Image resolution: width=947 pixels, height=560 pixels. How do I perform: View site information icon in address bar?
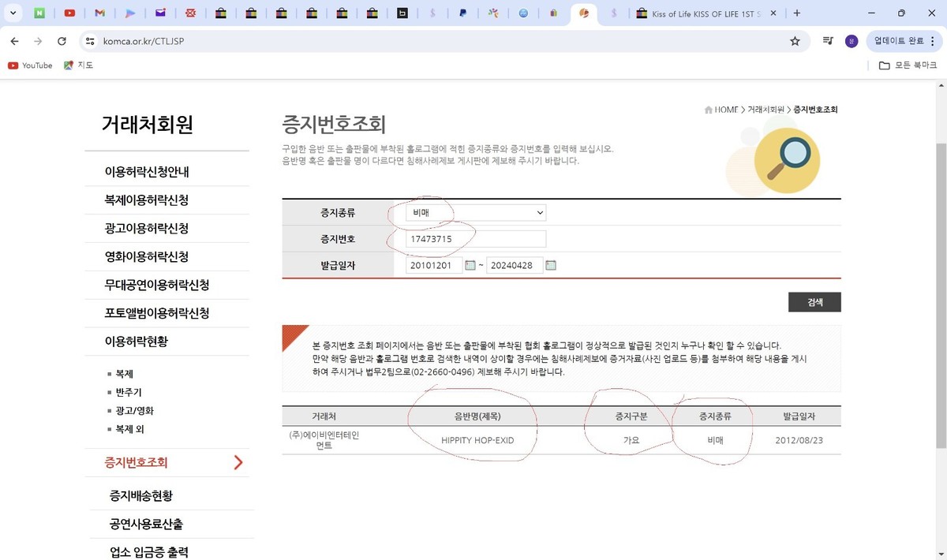pyautogui.click(x=90, y=41)
